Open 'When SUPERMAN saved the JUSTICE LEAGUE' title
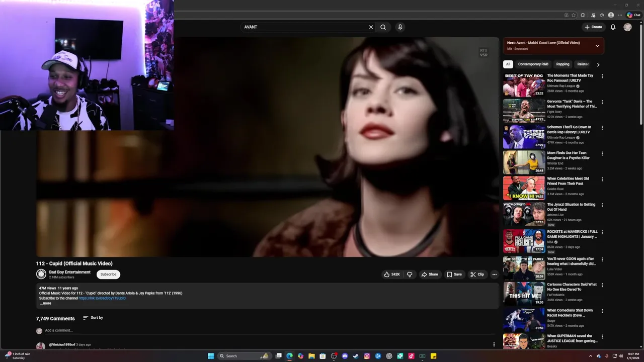 point(572,338)
